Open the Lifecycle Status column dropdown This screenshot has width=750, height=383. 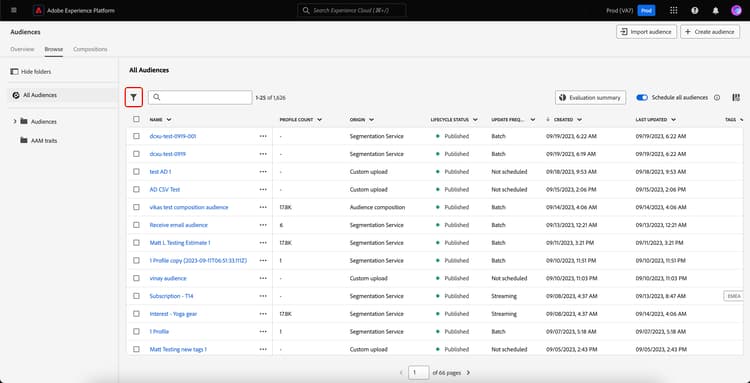pyautogui.click(x=475, y=120)
